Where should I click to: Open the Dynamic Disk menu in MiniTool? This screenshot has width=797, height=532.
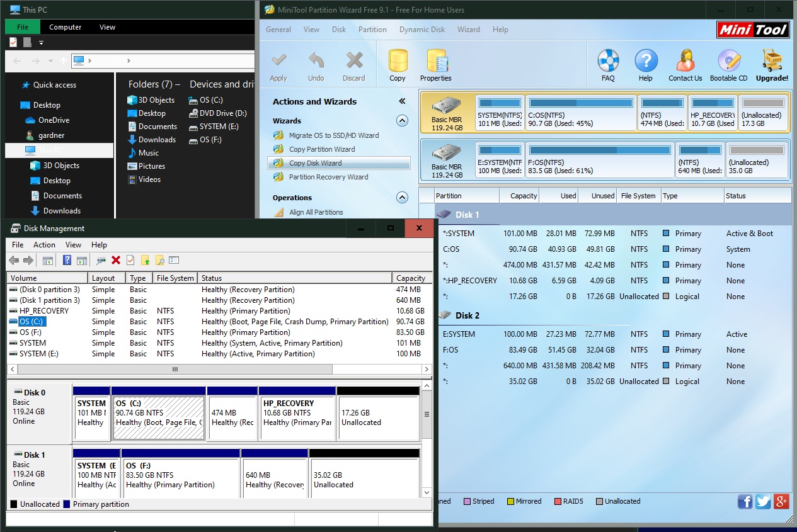click(x=421, y=30)
